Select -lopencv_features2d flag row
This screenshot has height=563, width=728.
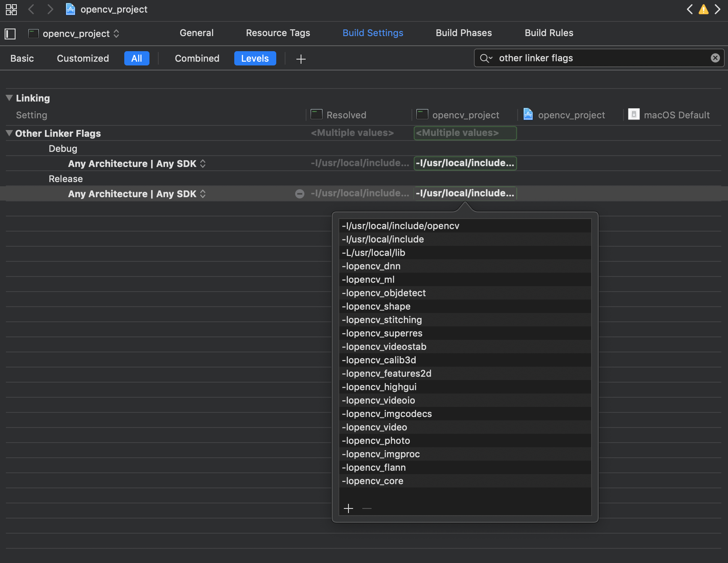[x=465, y=373]
